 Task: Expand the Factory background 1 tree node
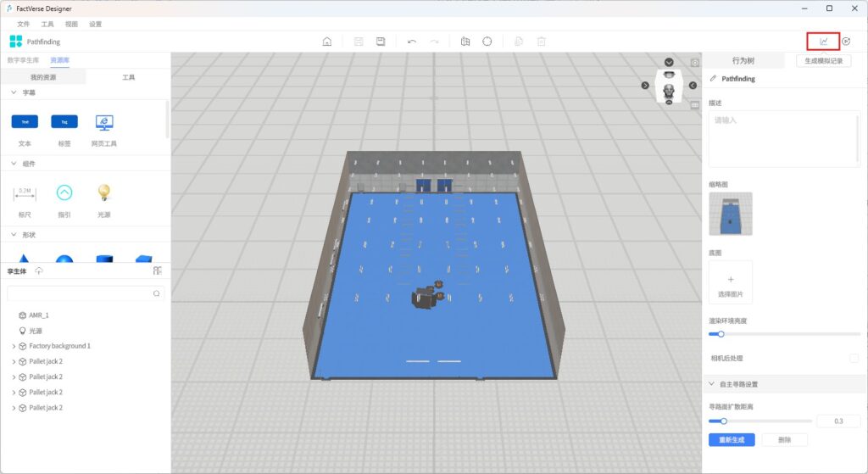[x=14, y=346]
